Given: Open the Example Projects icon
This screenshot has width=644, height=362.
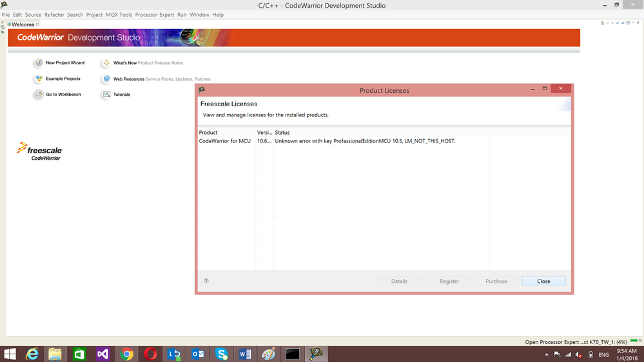Looking at the screenshot, I should point(39,79).
